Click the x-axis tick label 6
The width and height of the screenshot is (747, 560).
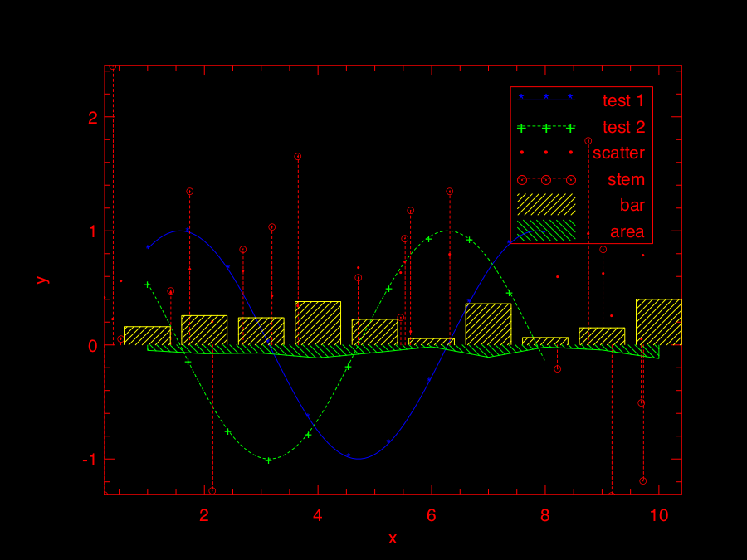431,515
